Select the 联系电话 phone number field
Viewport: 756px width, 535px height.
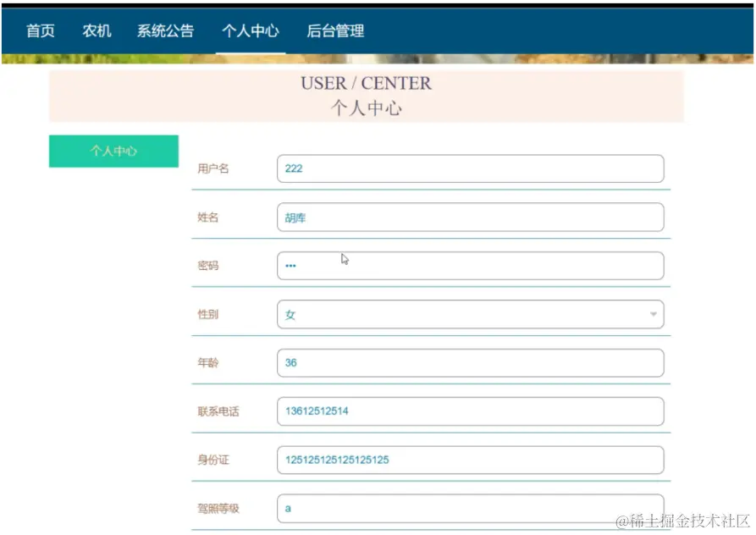coord(470,411)
